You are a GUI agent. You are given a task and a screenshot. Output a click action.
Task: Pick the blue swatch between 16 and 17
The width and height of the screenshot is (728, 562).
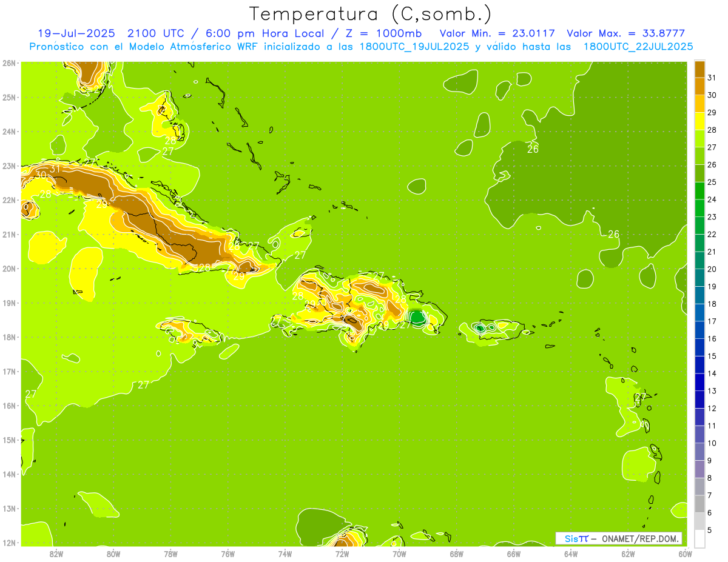click(699, 329)
